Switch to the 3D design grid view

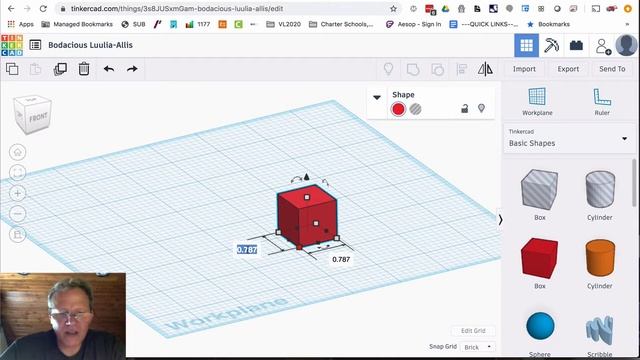pyautogui.click(x=526, y=45)
